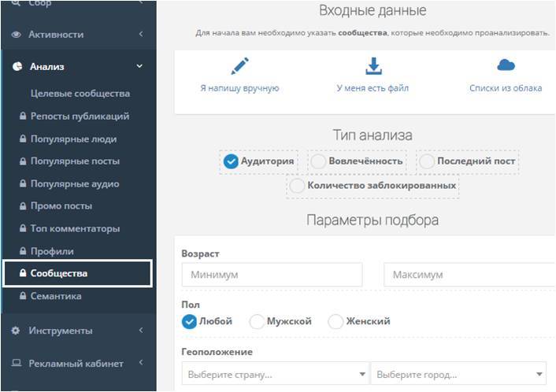Choose Мужской gender option
The width and height of the screenshot is (556, 392).
(x=257, y=321)
